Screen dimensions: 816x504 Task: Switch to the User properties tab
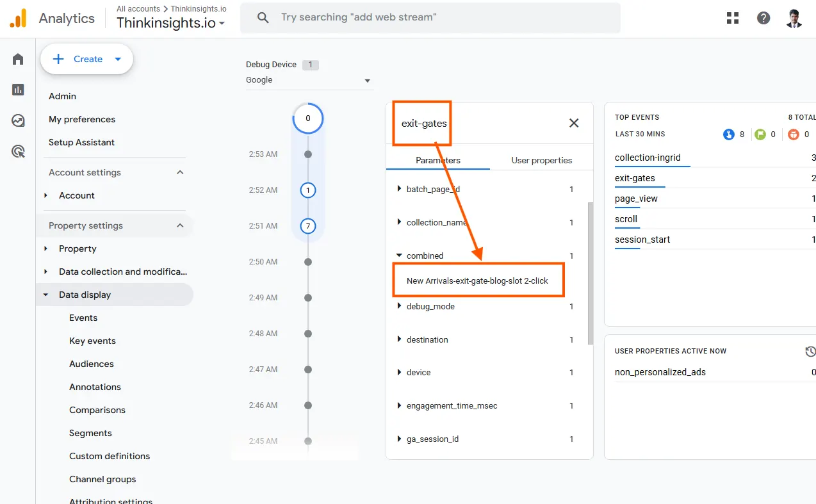(542, 160)
